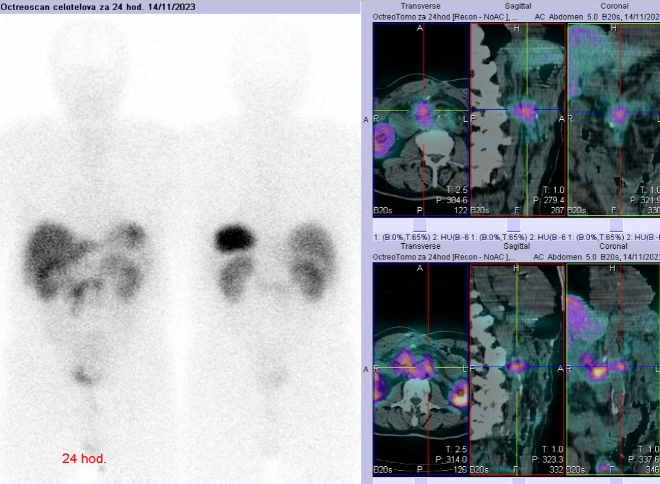Click the slice slider thumb under lower Sagittal view

click(519, 481)
